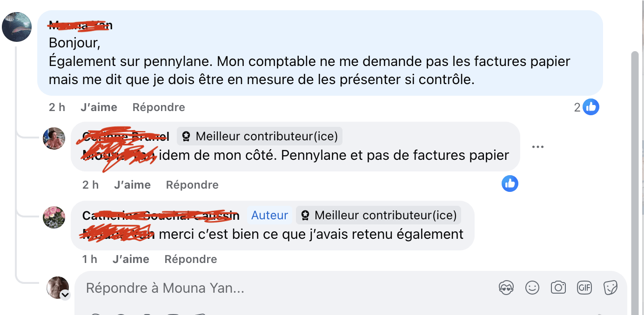Like the "Également sur pennylane" comment
The width and height of the screenshot is (644, 315).
99,107
